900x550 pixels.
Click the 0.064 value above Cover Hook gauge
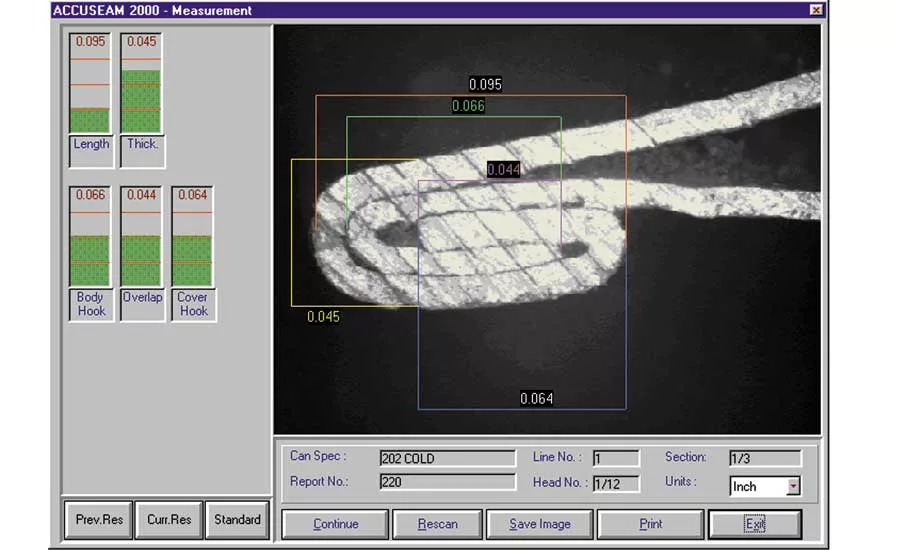[192, 195]
